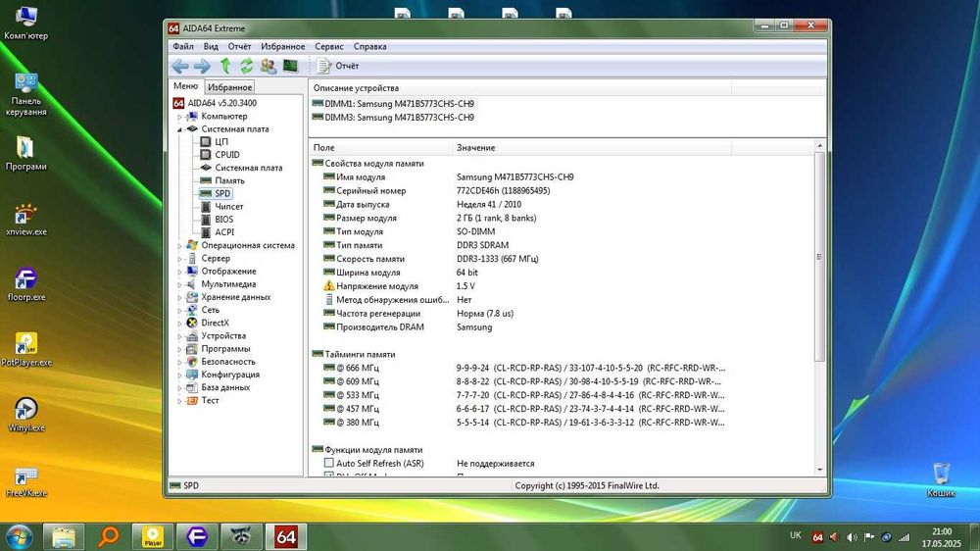
Task: Click the details list vertical scrollbar
Action: pyautogui.click(x=819, y=257)
